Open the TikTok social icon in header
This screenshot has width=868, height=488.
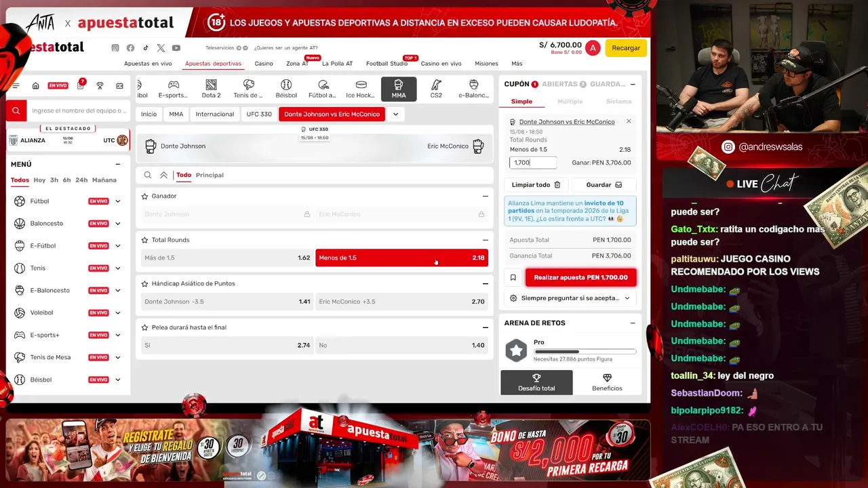[145, 48]
